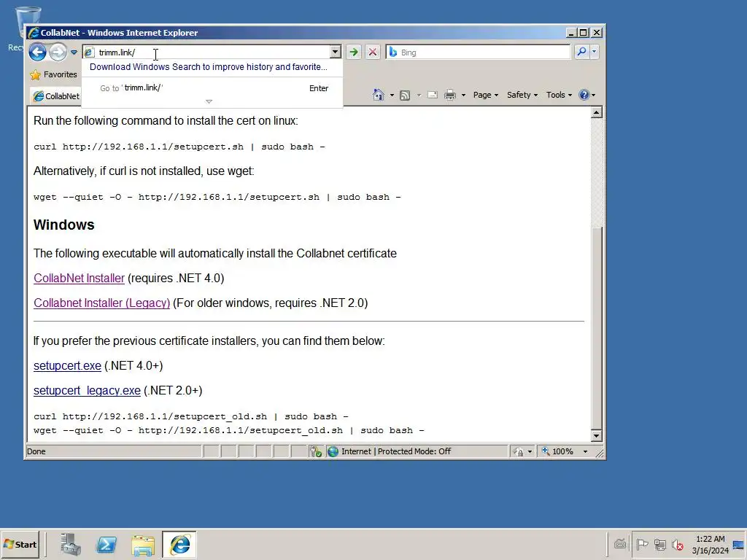Click the Action Center flag icon

(x=642, y=544)
